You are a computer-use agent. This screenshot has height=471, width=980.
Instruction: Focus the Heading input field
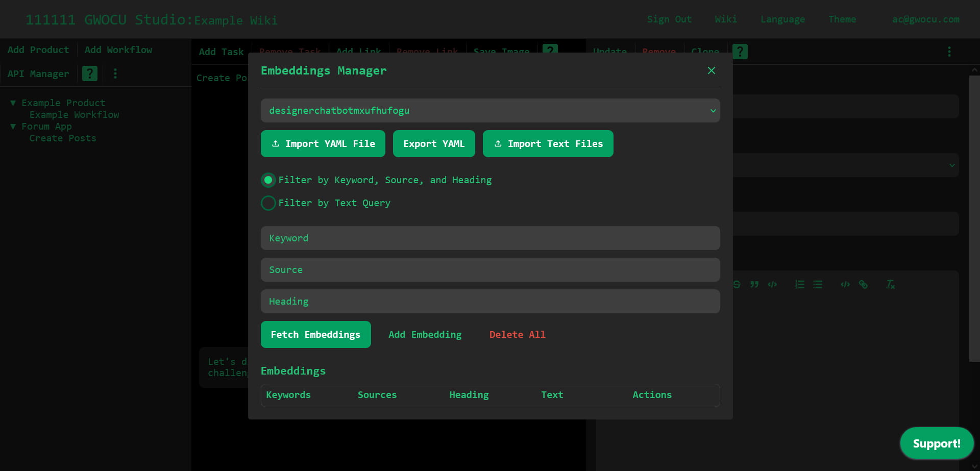(490, 301)
